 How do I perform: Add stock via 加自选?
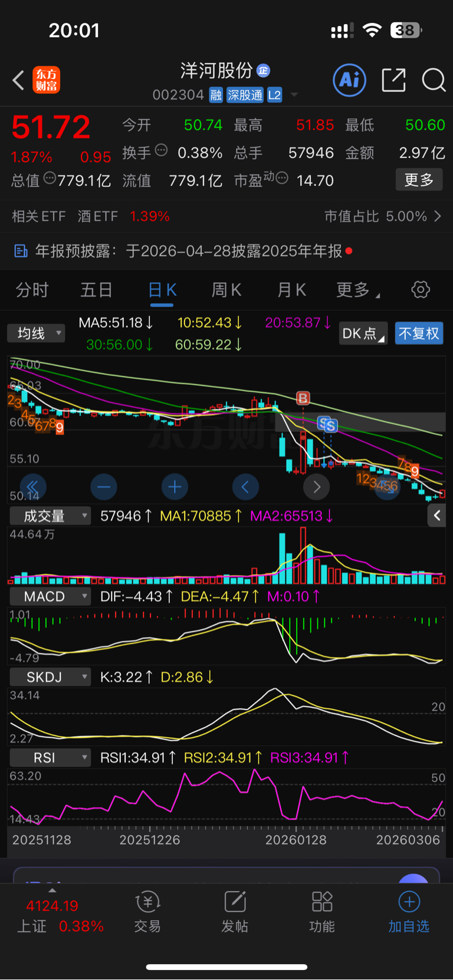point(409,912)
